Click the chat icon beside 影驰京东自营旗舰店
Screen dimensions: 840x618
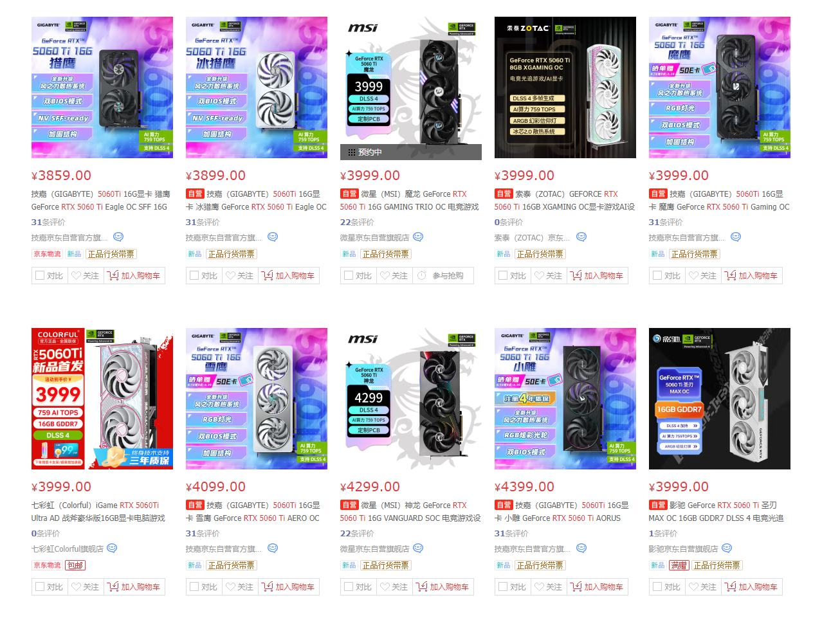[727, 548]
